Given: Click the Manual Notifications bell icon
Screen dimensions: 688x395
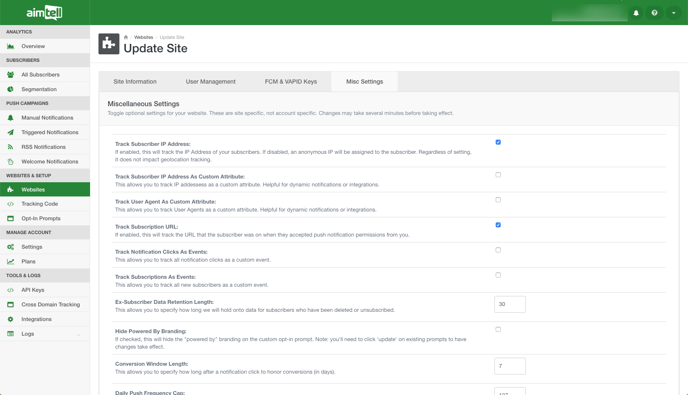Looking at the screenshot, I should click(11, 118).
